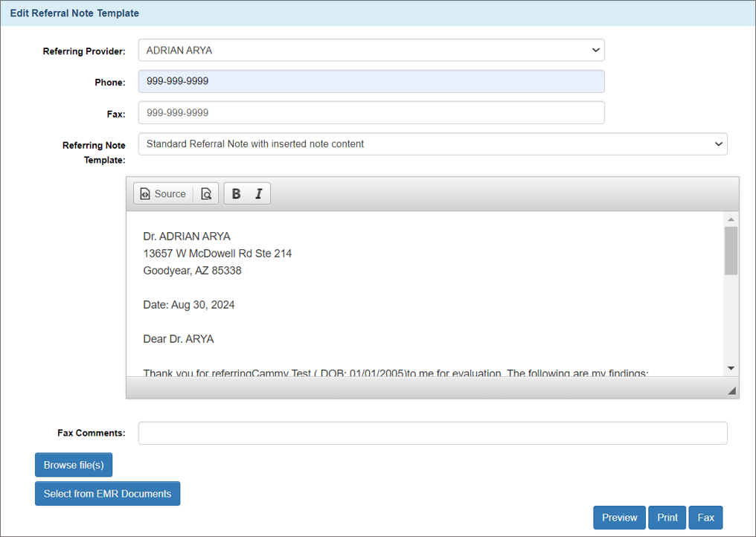
Task: Toggle bold formatting in editor toolbar
Action: tap(236, 194)
